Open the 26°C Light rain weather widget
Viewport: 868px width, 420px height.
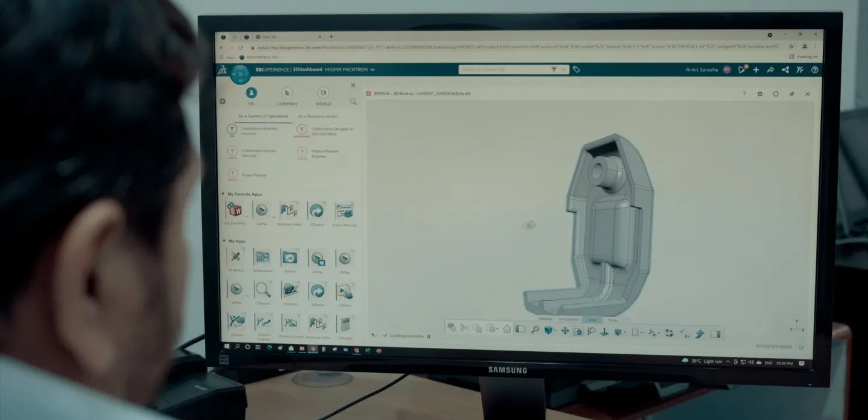[x=702, y=361]
